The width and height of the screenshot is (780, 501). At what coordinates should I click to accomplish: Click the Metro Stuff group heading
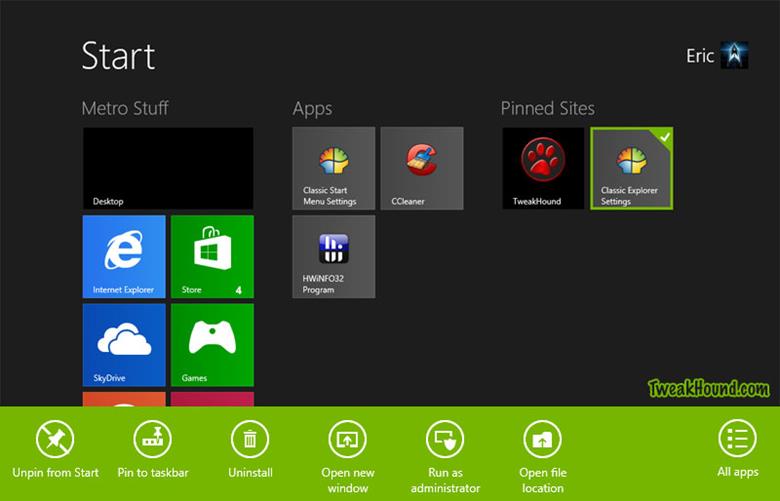(x=125, y=108)
